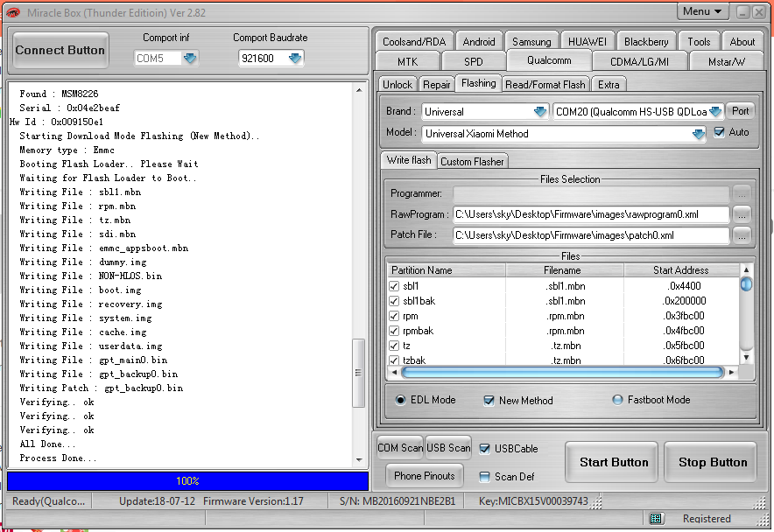Open the Model Universal Xiaomi Method dropdown
This screenshot has height=532, width=774.
698,134
